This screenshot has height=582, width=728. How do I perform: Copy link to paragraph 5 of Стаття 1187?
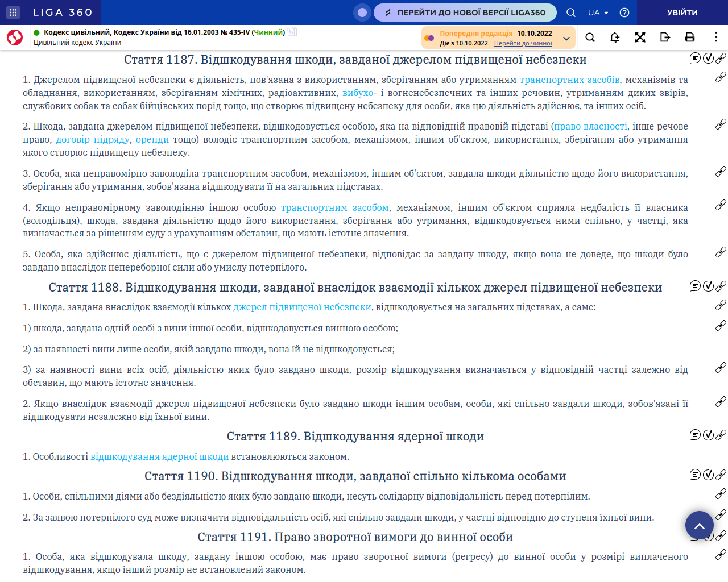click(721, 252)
